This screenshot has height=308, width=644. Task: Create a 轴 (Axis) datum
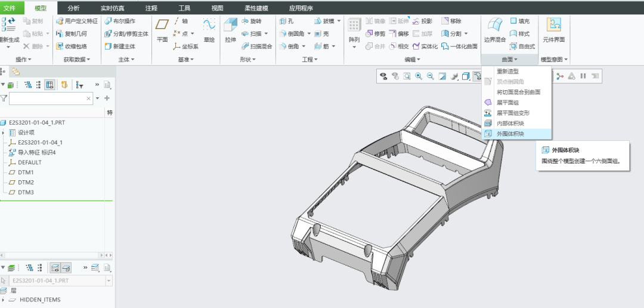coord(181,21)
